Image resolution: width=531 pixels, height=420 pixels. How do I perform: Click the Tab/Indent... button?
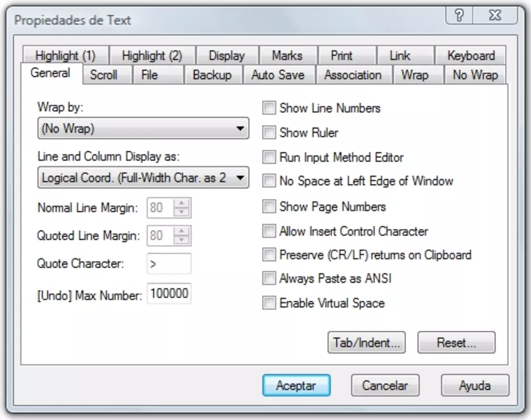367,342
